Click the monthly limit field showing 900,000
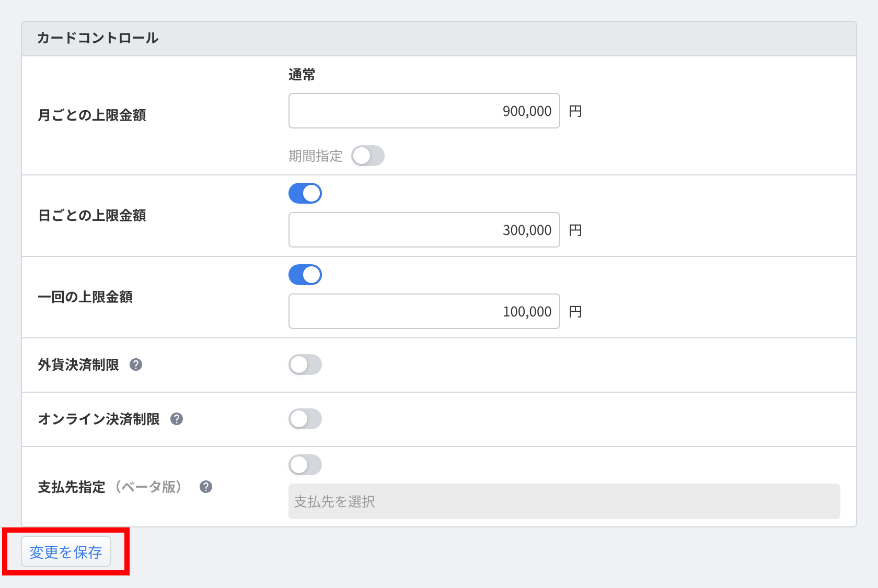Screen dimensions: 878x588 [424, 111]
